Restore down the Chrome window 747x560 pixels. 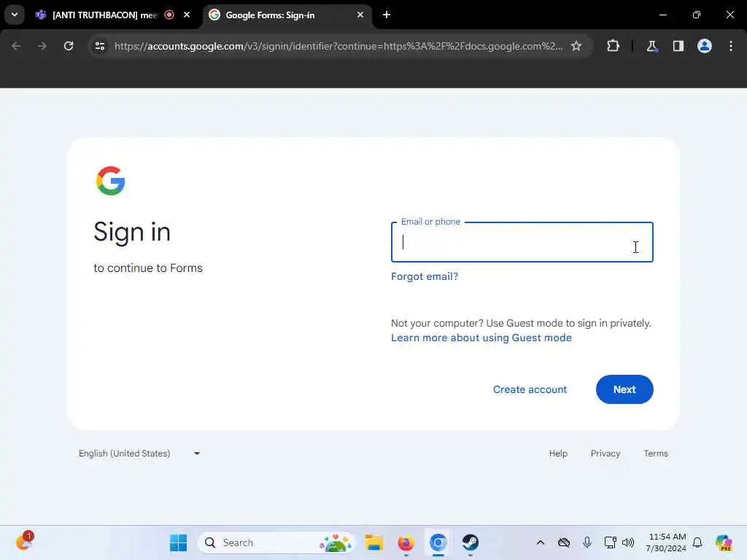(697, 15)
